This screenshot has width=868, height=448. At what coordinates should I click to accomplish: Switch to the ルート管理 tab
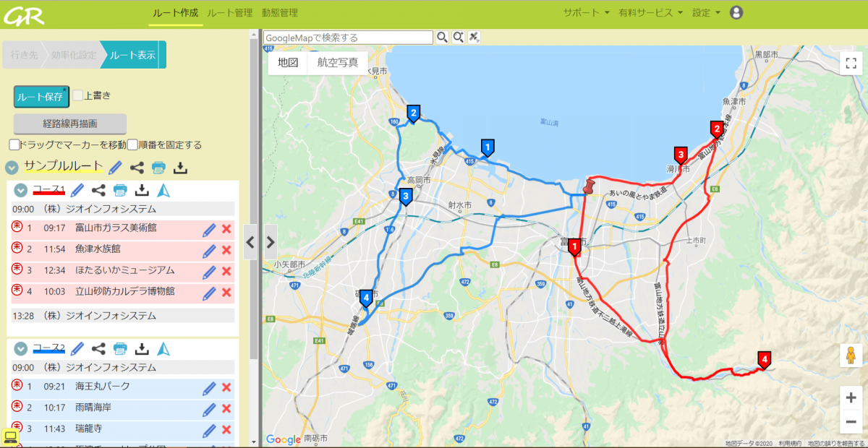pyautogui.click(x=229, y=12)
